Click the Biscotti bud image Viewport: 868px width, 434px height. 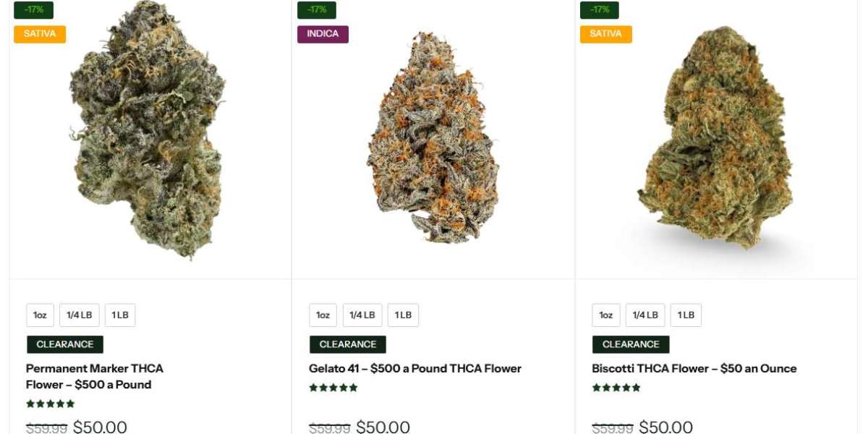(715, 137)
